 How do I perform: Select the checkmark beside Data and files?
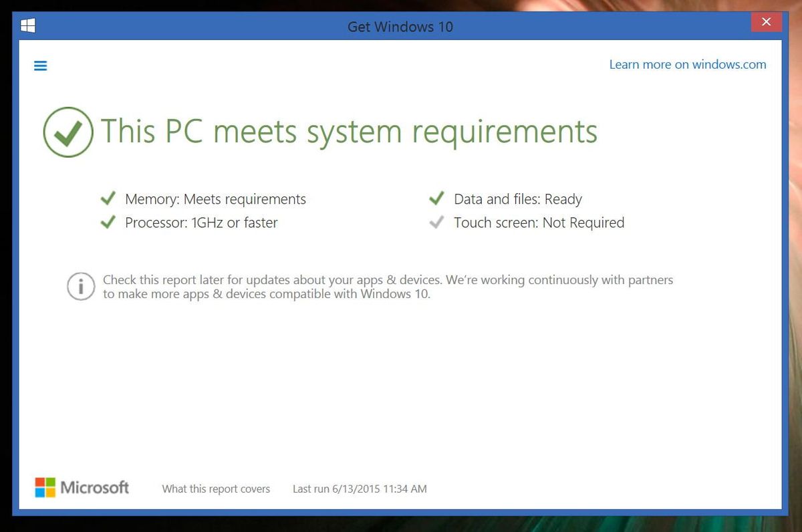click(436, 198)
